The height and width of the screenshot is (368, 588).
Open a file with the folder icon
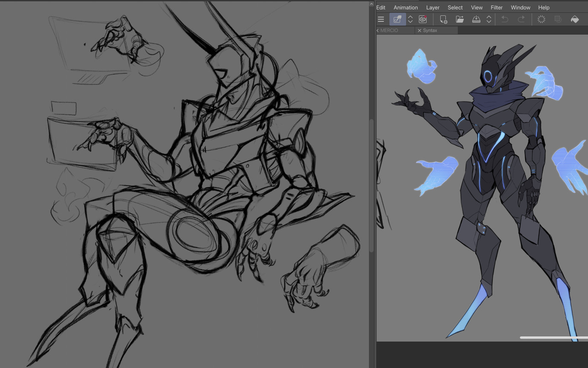click(460, 19)
